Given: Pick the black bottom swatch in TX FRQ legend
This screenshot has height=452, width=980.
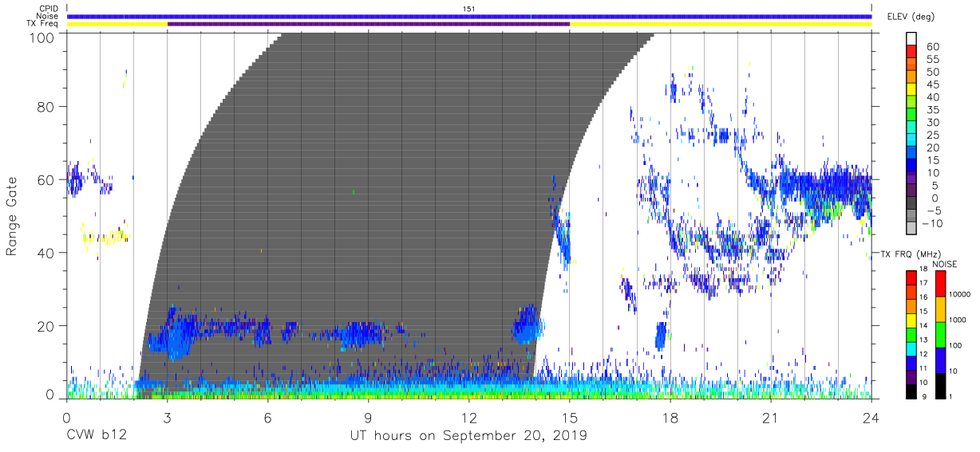Looking at the screenshot, I should point(911,391).
